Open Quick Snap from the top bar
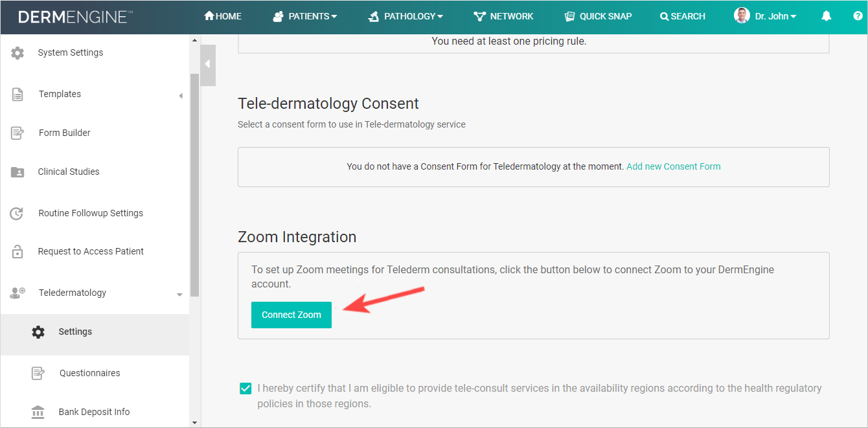The width and height of the screenshot is (868, 428). (x=598, y=16)
